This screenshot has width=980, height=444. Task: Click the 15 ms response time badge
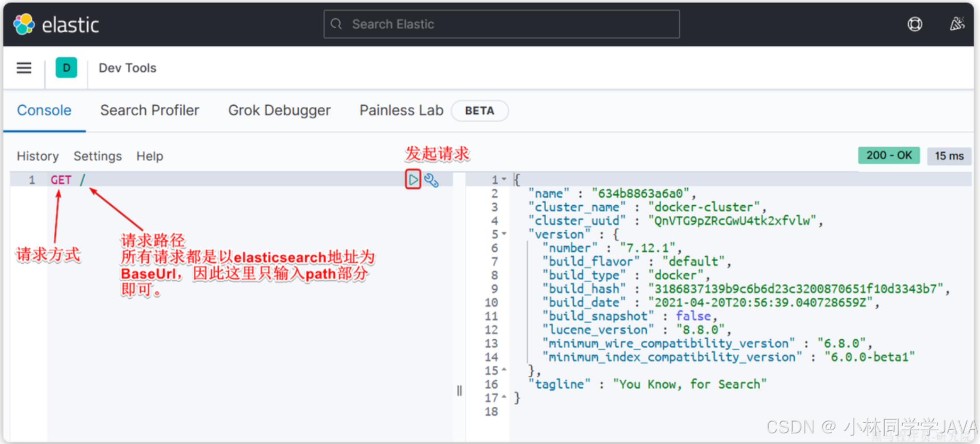click(949, 156)
